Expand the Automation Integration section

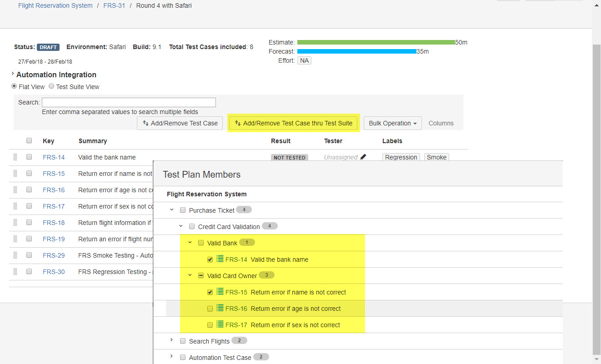[13, 74]
